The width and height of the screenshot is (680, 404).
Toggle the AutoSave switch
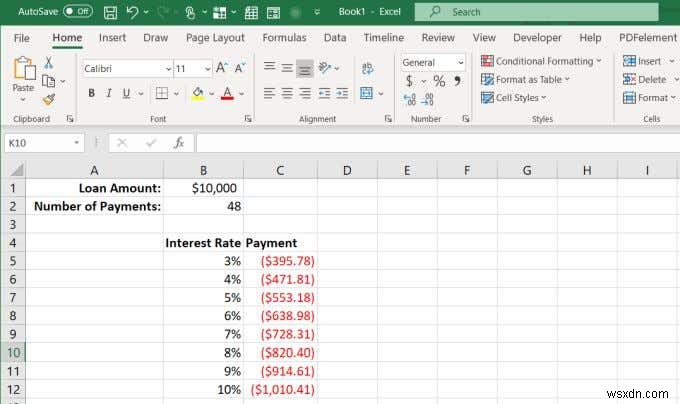click(78, 12)
